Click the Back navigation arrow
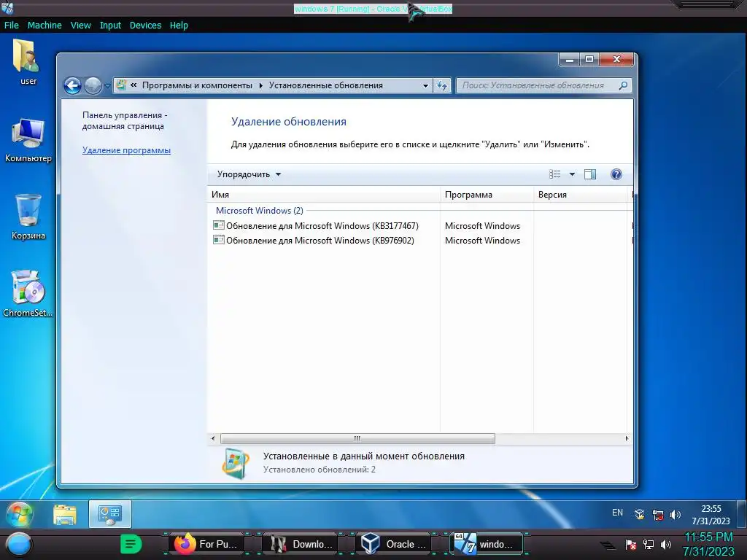The height and width of the screenshot is (560, 747). click(72, 86)
